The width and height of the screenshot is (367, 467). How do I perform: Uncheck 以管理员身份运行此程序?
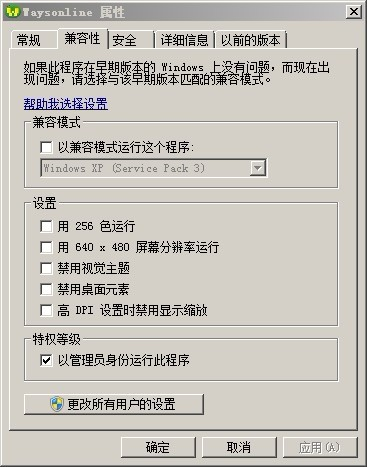click(46, 360)
